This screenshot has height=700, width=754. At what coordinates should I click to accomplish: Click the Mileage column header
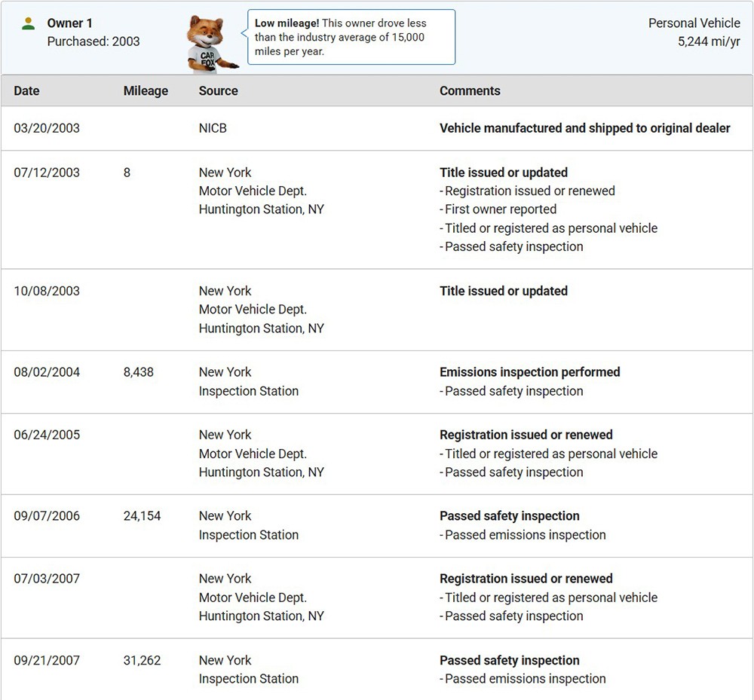(146, 90)
